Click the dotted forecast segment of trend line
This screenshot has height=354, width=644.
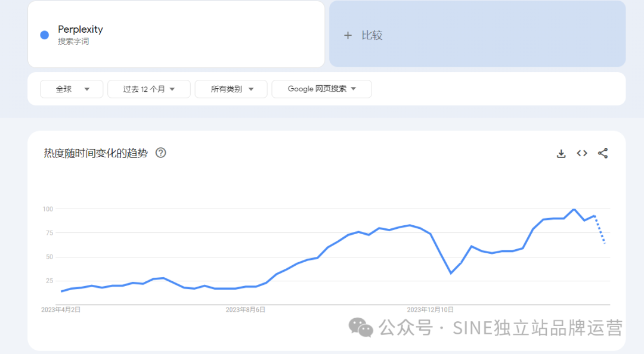[x=600, y=230]
